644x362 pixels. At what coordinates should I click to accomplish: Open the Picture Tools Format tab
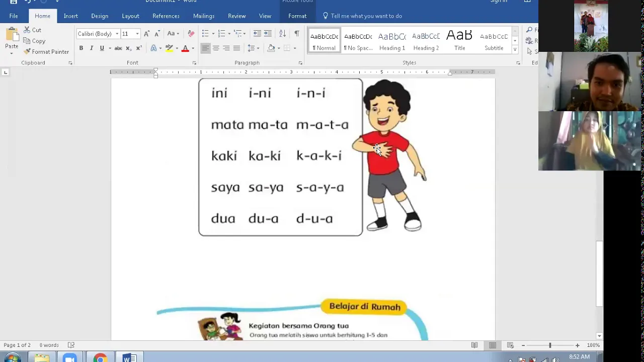[x=297, y=16]
